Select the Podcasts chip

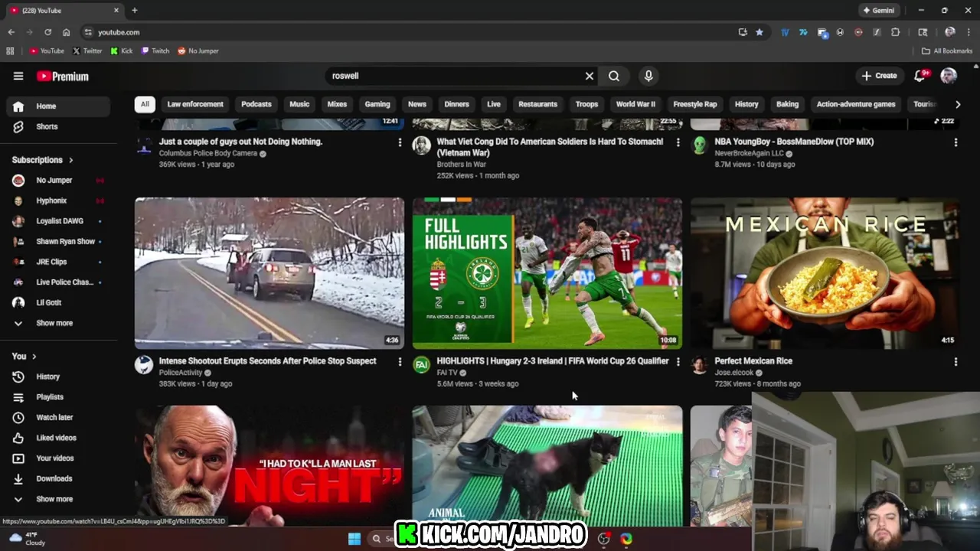click(256, 104)
